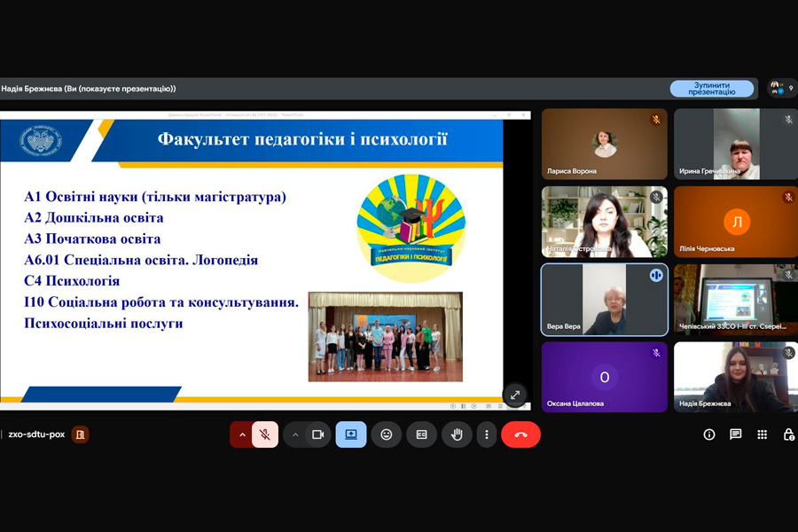The height and width of the screenshot is (532, 798).
Task: Leave the call with red hang-up button
Action: click(x=520, y=434)
